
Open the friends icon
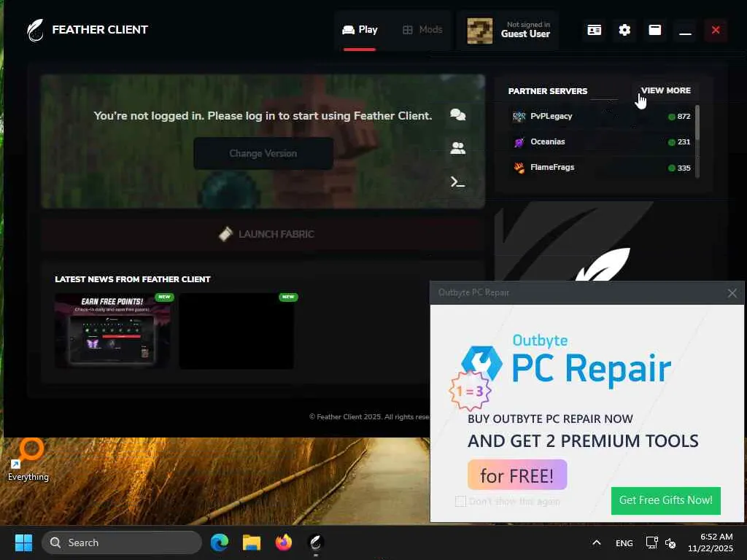click(458, 148)
